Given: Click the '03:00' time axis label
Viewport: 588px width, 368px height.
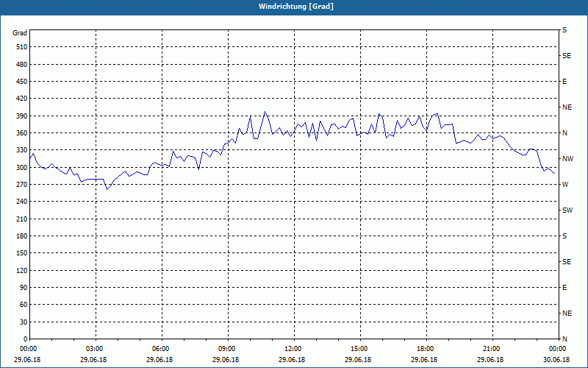Looking at the screenshot, I should pyautogui.click(x=96, y=349).
